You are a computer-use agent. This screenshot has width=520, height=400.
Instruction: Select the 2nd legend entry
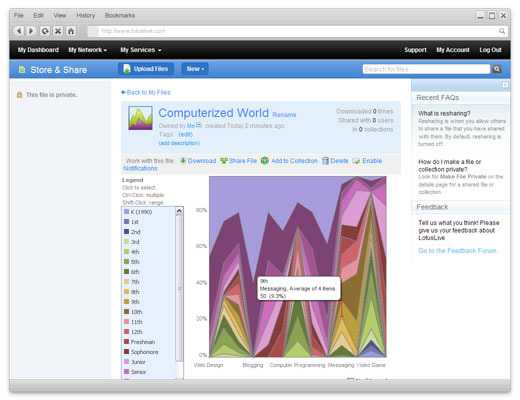click(132, 232)
